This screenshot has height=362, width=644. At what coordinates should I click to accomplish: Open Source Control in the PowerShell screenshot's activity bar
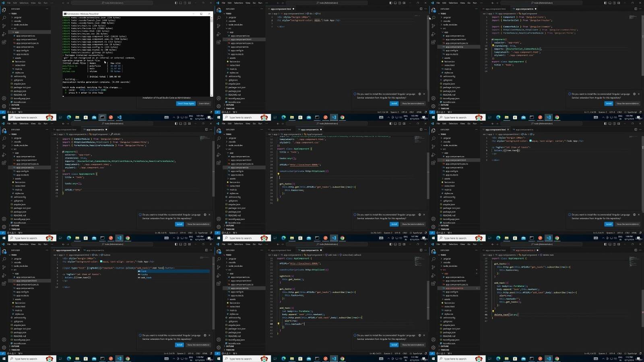click(x=4, y=26)
